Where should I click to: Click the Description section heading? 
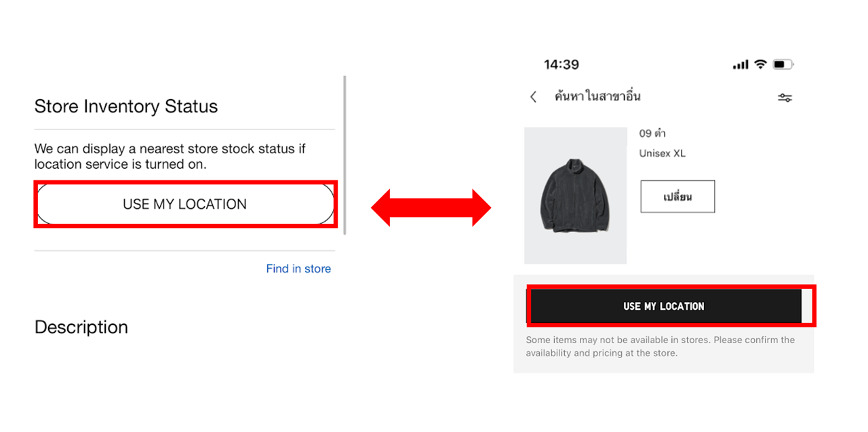[81, 327]
